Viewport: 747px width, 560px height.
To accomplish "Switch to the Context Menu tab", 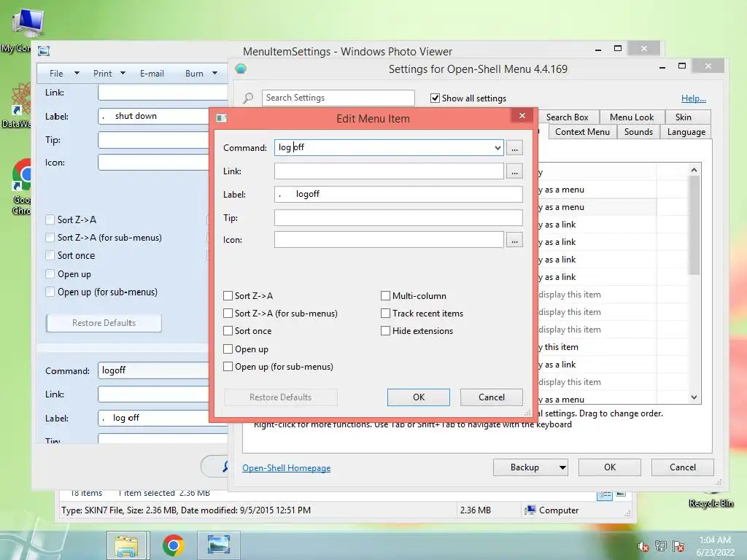I will click(x=582, y=132).
